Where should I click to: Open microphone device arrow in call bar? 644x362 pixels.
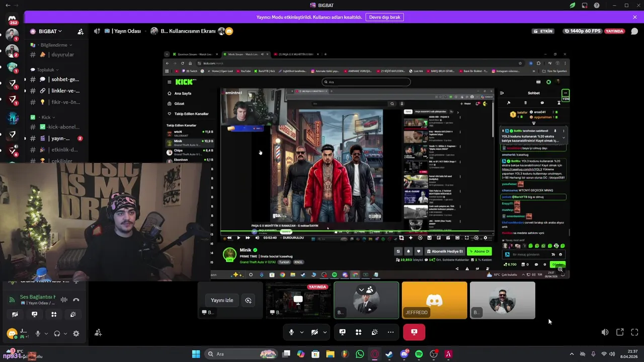302,332
